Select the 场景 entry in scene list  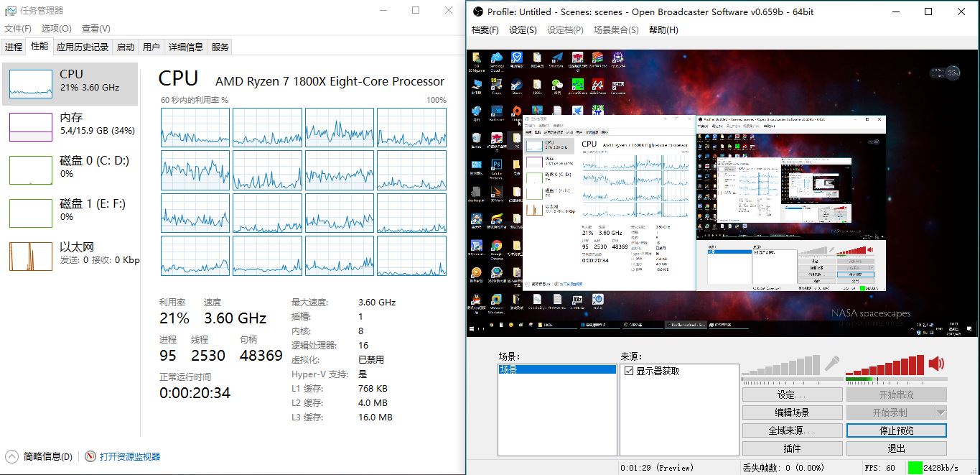[x=556, y=370]
